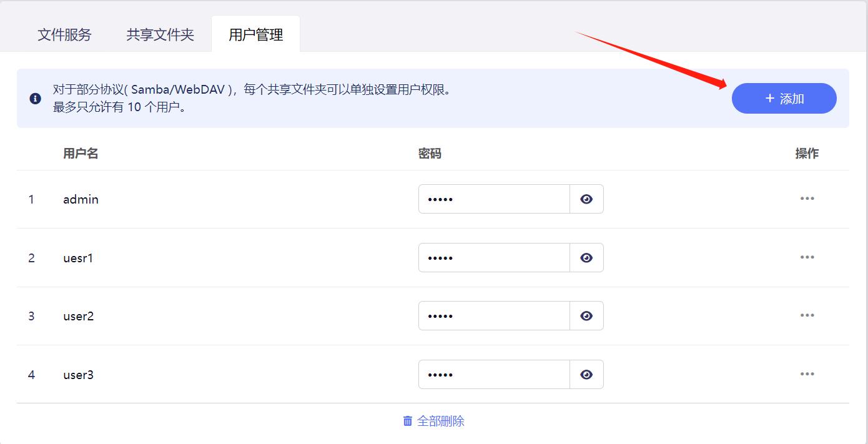
Task: Reveal user3's password with the eye icon
Action: point(586,374)
